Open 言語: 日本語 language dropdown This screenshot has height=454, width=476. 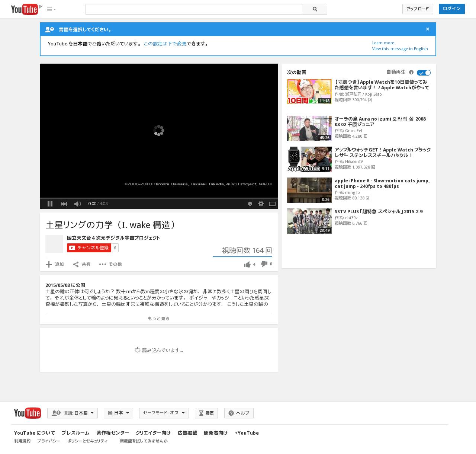(x=73, y=413)
